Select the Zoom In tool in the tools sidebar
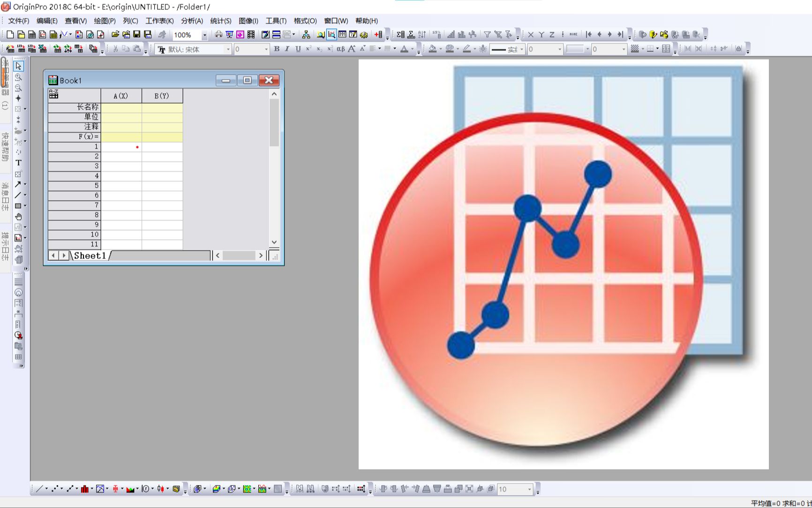 19,77
